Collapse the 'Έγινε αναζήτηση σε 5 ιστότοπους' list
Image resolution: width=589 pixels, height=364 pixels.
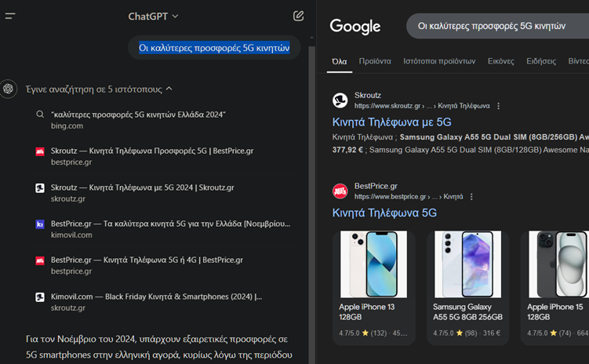pyautogui.click(x=99, y=89)
